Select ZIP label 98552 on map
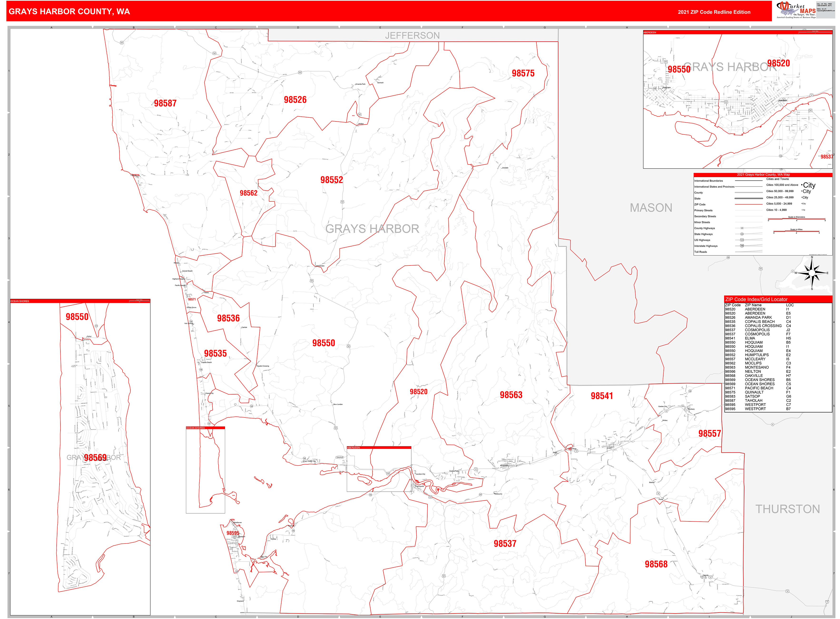 point(332,180)
